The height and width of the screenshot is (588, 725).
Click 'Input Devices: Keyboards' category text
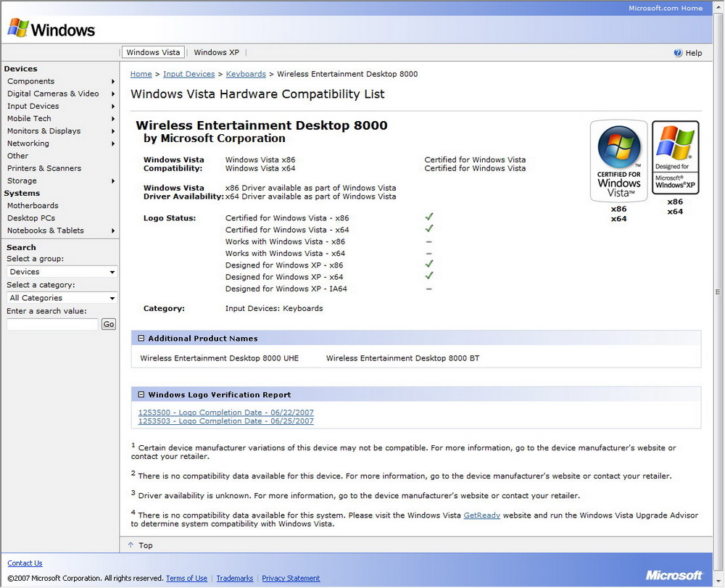click(274, 308)
